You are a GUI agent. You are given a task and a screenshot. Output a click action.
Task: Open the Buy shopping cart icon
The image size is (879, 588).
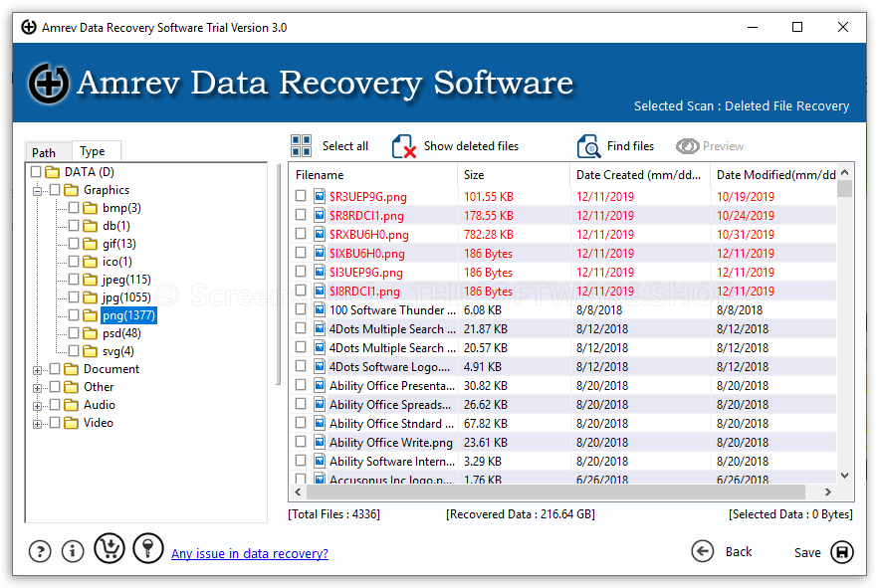pyautogui.click(x=109, y=548)
